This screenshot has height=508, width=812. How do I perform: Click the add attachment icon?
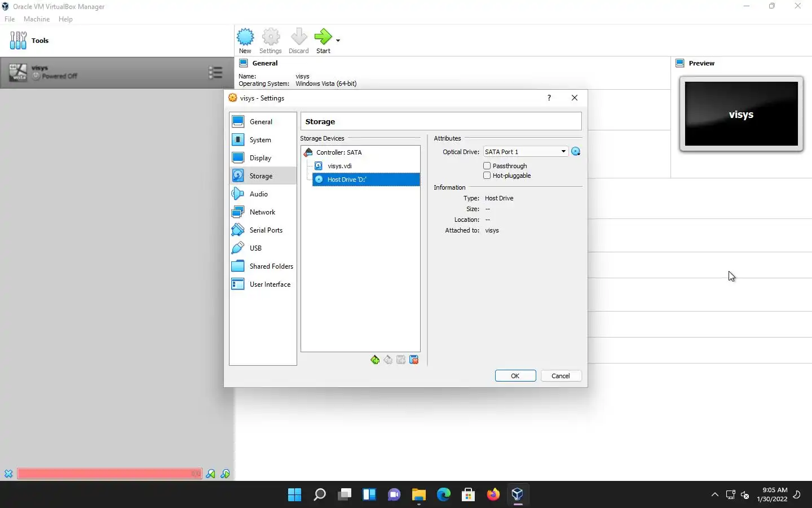click(401, 360)
